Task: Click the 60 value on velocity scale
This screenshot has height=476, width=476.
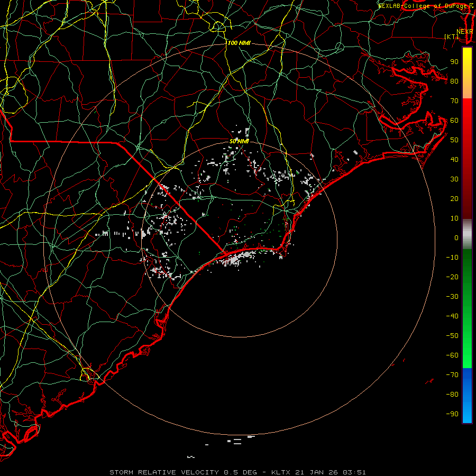Action: pyautogui.click(x=454, y=121)
